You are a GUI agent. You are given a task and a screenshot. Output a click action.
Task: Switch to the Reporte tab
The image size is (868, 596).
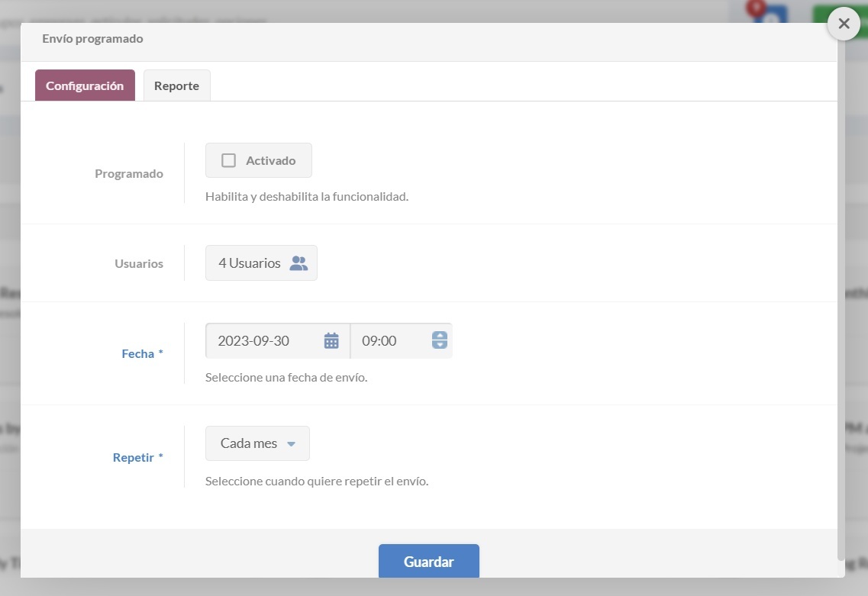pos(176,86)
